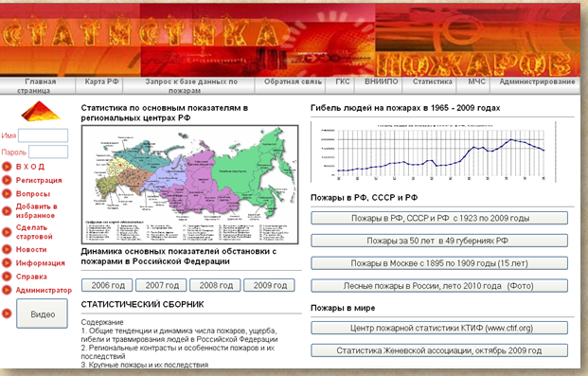Click the red bullet icon beside Видео button

click(x=7, y=313)
